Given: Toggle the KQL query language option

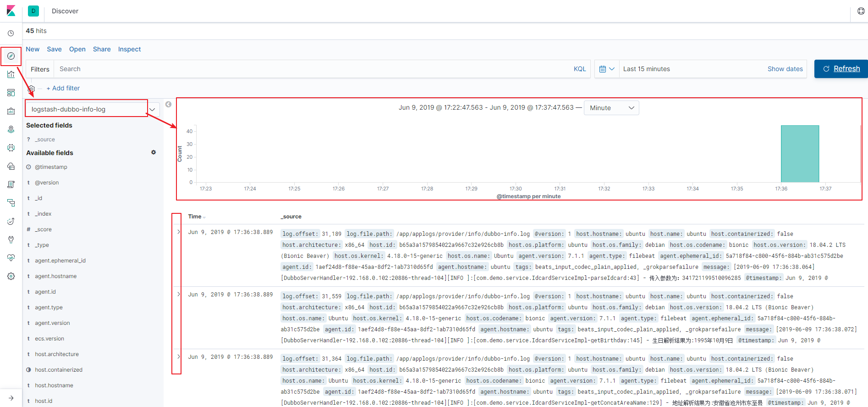Looking at the screenshot, I should coord(580,69).
